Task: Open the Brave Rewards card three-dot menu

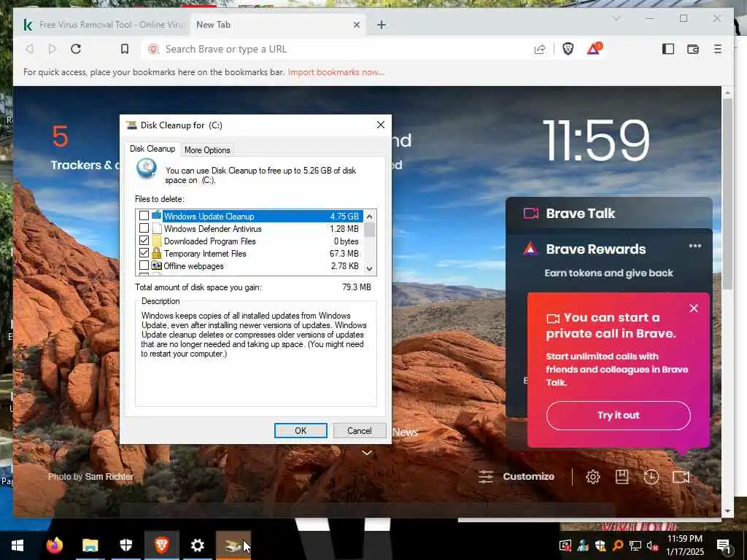Action: (x=694, y=246)
